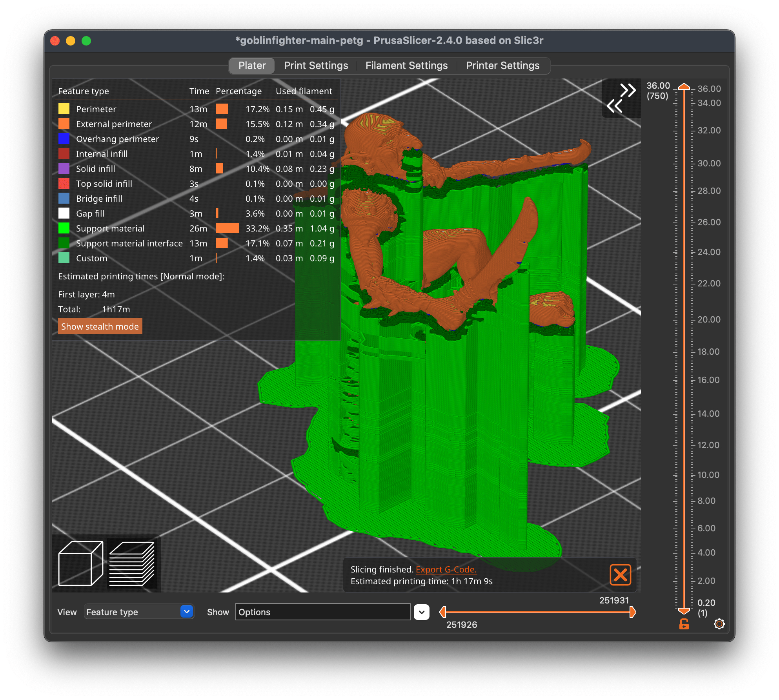The height and width of the screenshot is (700, 779).
Task: Expand the Show options arrow button
Action: [421, 612]
